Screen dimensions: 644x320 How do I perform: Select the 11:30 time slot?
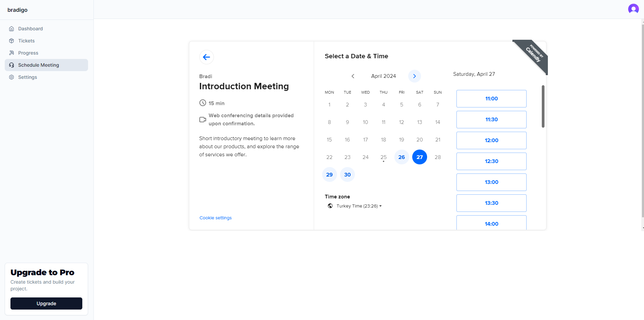tap(492, 120)
